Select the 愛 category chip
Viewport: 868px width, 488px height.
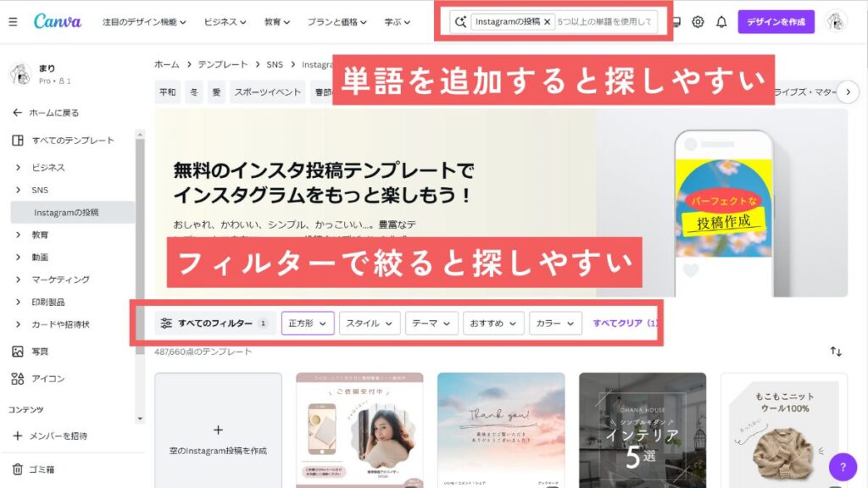(216, 91)
